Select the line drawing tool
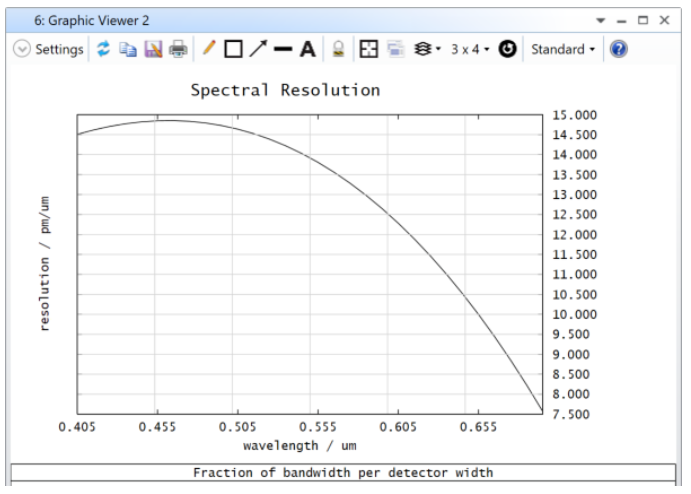Screen dimensions: 691x494 pyautogui.click(x=283, y=49)
